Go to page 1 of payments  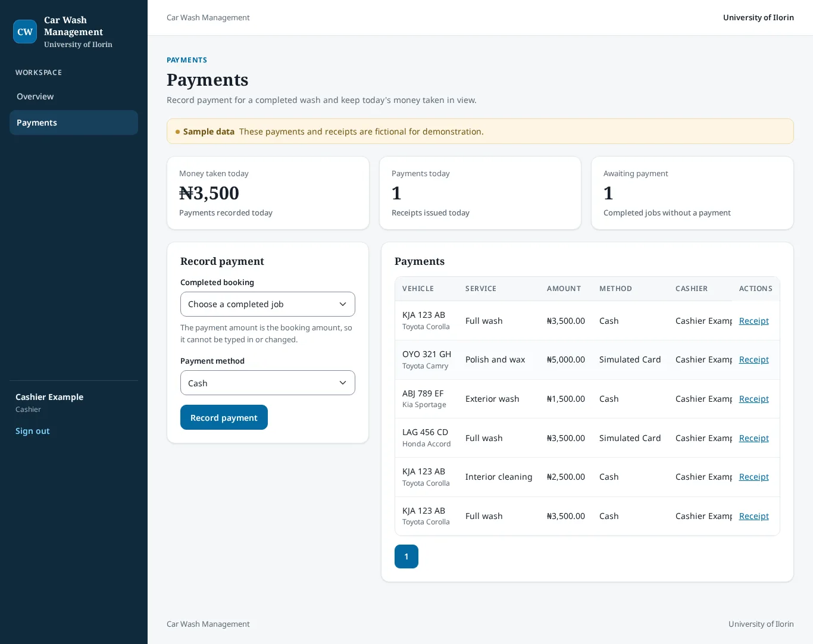coord(406,557)
